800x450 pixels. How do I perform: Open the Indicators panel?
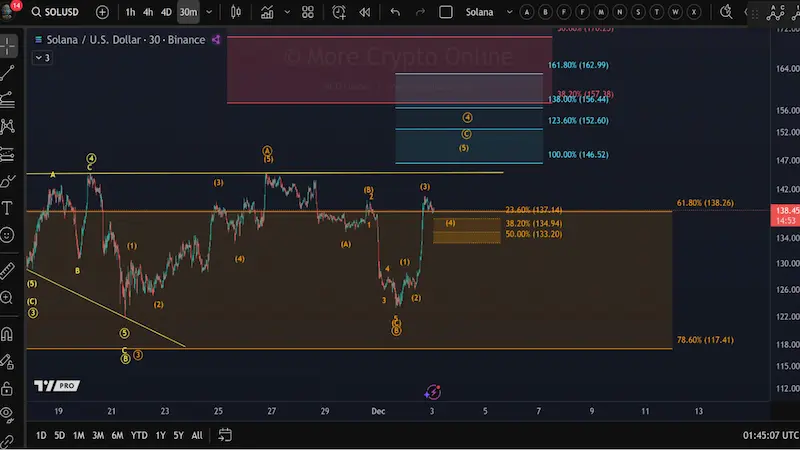coord(268,13)
